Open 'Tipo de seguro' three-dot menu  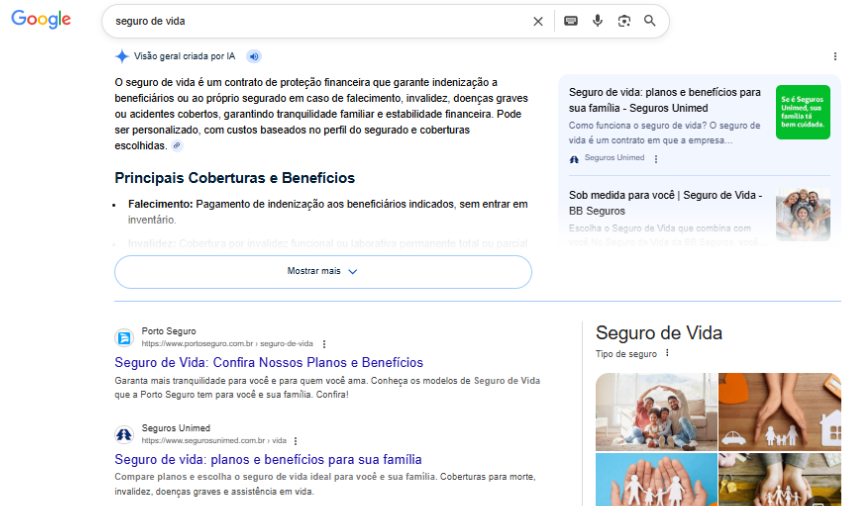click(667, 354)
